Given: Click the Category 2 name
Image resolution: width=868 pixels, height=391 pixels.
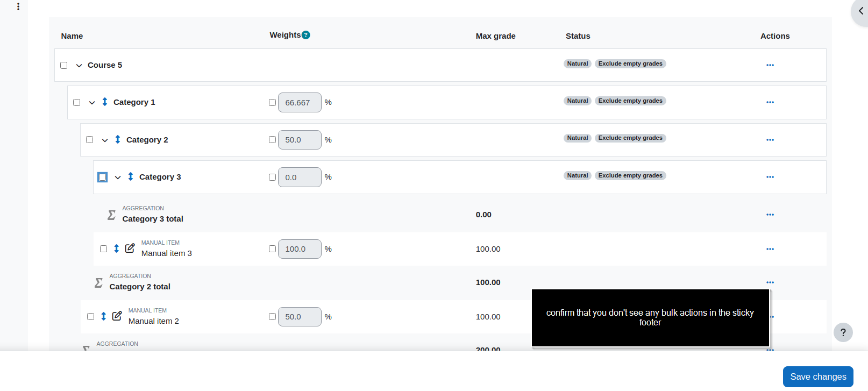Looking at the screenshot, I should pyautogui.click(x=147, y=140).
